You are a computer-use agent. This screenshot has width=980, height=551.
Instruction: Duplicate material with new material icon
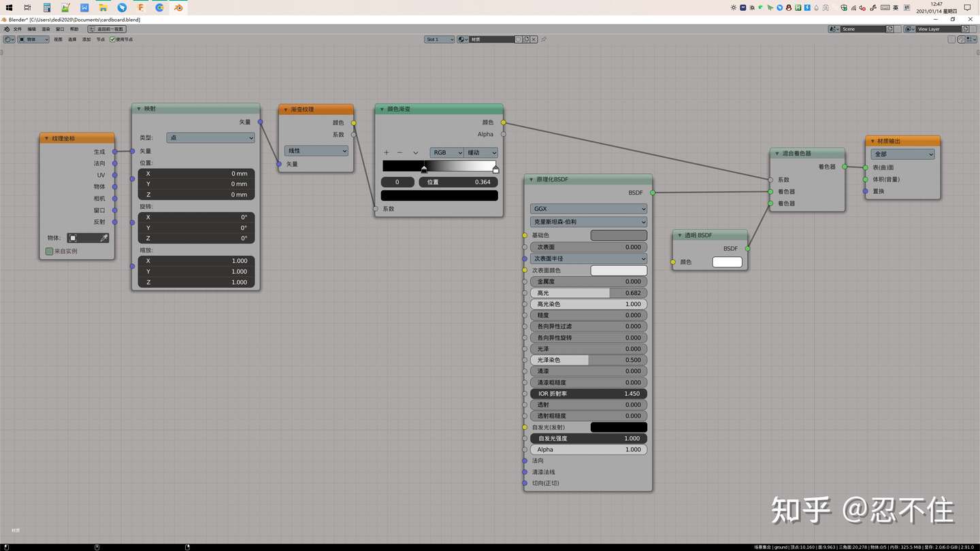[526, 39]
